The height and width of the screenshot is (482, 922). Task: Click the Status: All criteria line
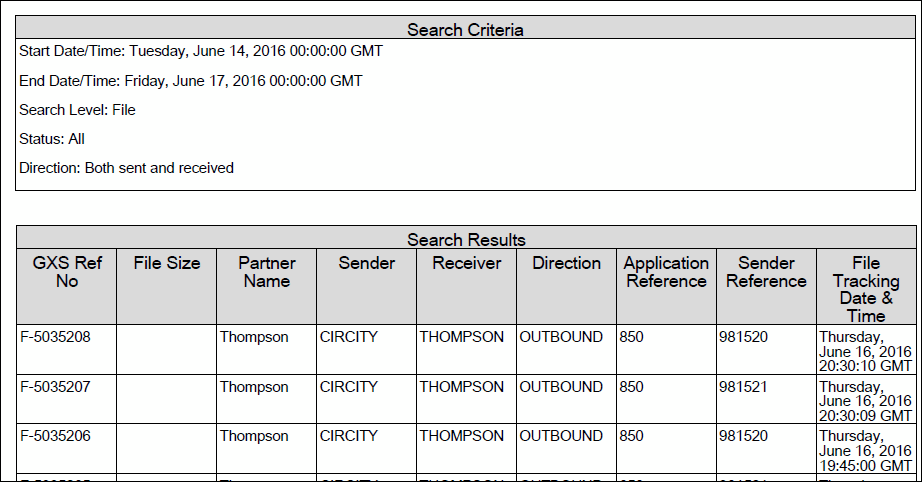tap(51, 139)
